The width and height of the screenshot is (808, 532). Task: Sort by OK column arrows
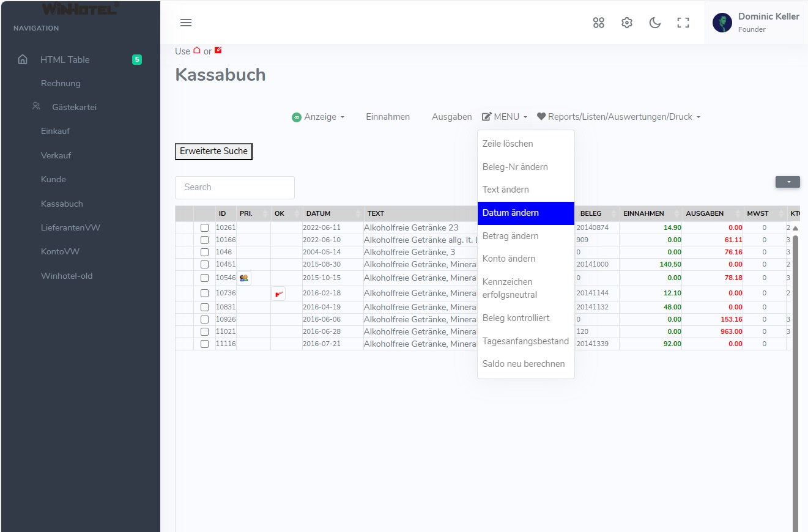click(297, 213)
